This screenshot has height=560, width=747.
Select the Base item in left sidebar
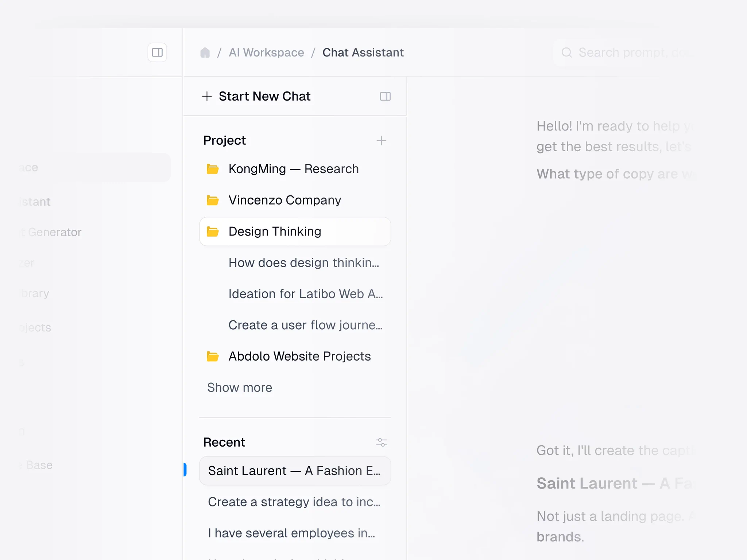39,465
